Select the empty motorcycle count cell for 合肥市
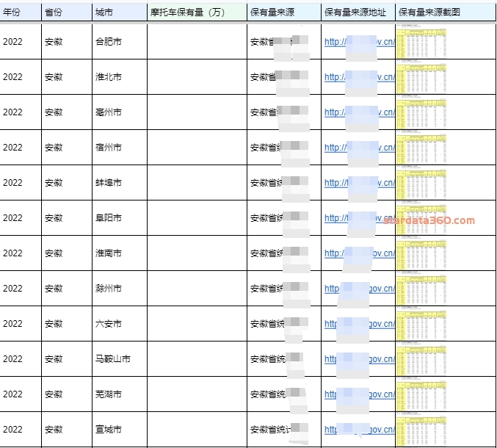This screenshot has height=448, width=497. 197,42
